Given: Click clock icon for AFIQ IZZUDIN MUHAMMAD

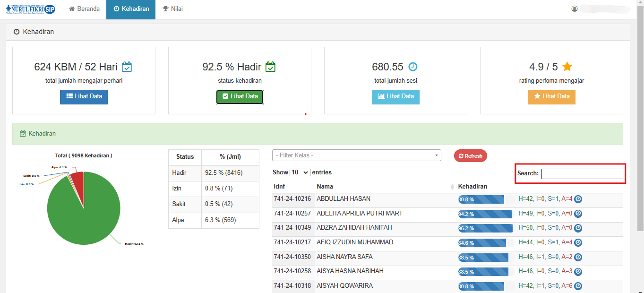Looking at the screenshot, I should click(x=578, y=242).
